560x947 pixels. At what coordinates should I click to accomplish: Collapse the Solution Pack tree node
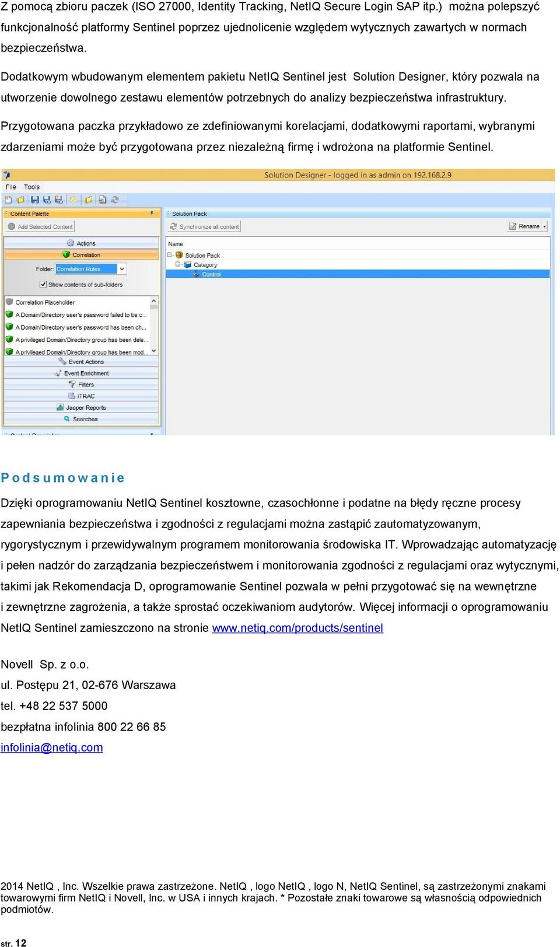[170, 255]
